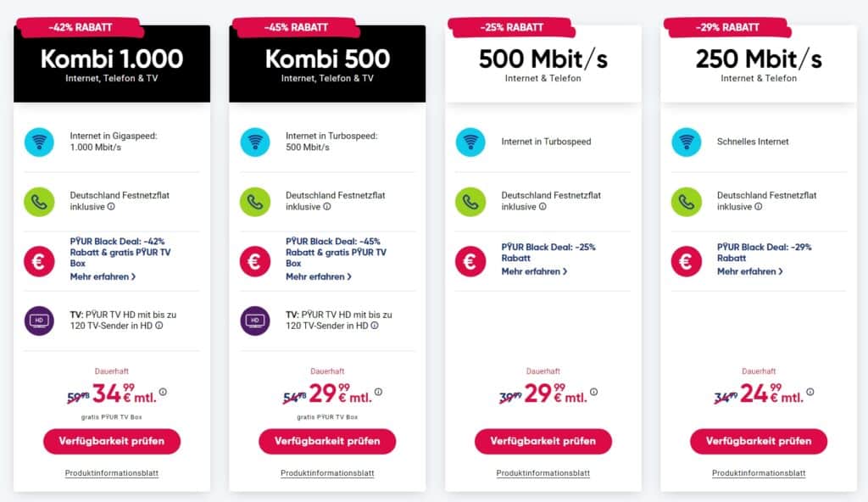Open the Produktinformationsblatt for the 500 Mbit/s plan

tap(543, 475)
